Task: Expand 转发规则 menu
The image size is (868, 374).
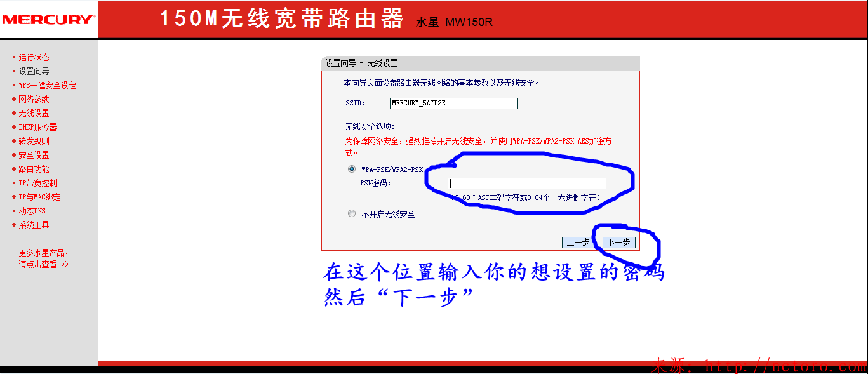Action: pos(34,141)
